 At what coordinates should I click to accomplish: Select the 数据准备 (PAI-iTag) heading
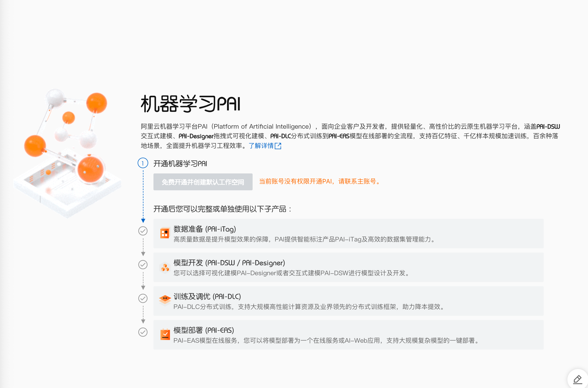coord(205,229)
